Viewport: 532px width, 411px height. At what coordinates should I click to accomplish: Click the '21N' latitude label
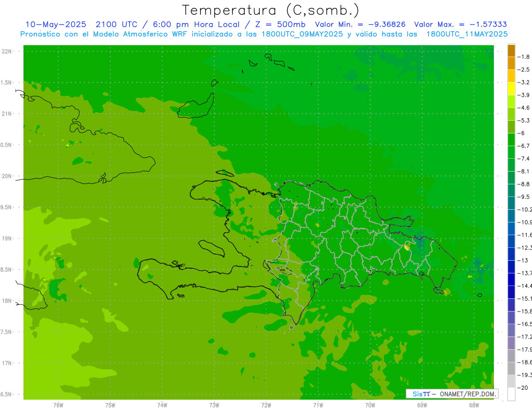tap(7, 114)
